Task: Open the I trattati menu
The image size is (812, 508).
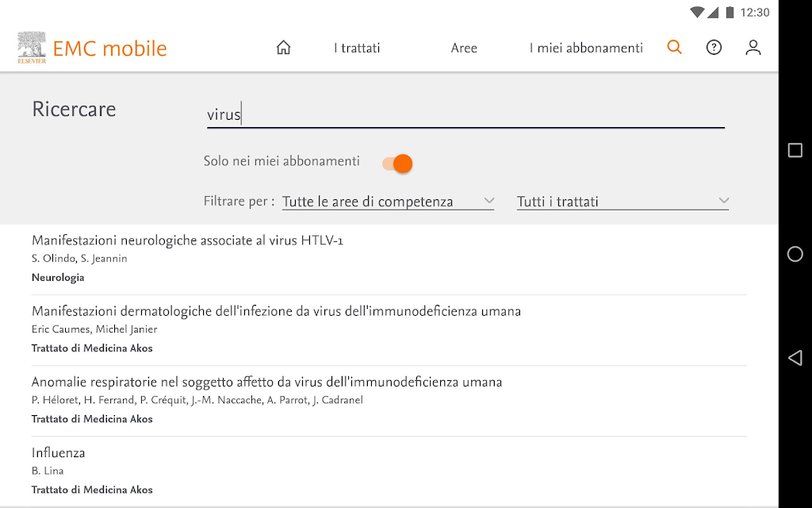Action: tap(357, 48)
